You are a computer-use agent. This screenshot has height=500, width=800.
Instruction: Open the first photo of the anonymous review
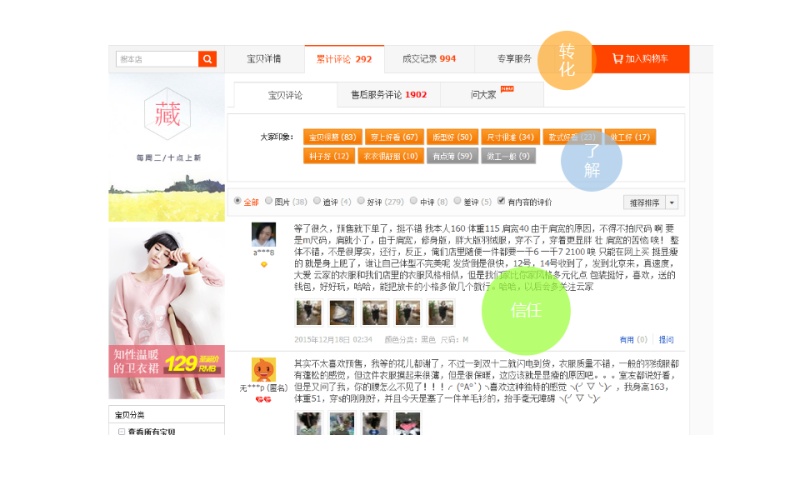(x=309, y=423)
